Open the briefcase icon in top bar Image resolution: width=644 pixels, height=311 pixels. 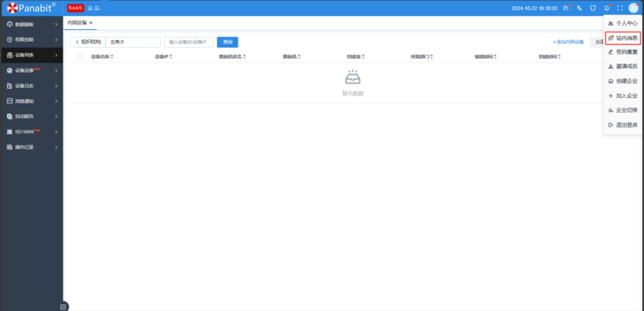[x=565, y=8]
